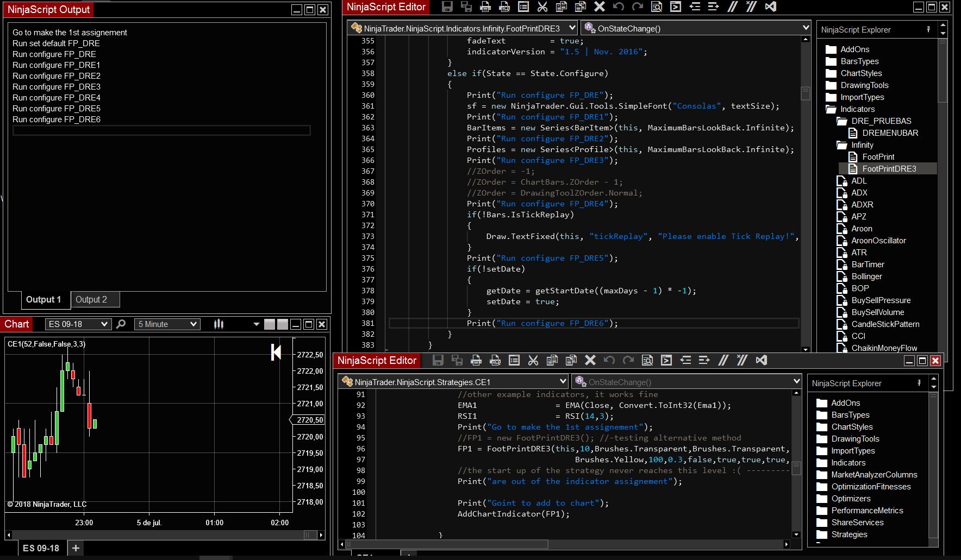Image resolution: width=961 pixels, height=560 pixels.
Task: Open Visual Studio from FootPrintDRE3 editor toolbar
Action: (x=770, y=7)
